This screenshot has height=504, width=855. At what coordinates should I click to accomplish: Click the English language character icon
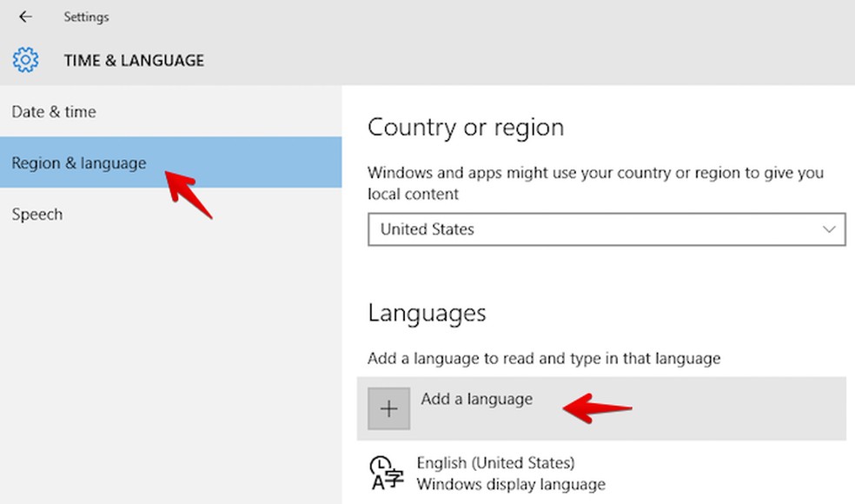point(386,473)
